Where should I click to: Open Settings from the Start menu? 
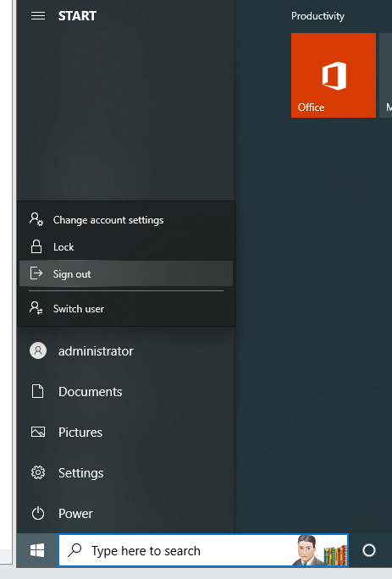point(125,472)
